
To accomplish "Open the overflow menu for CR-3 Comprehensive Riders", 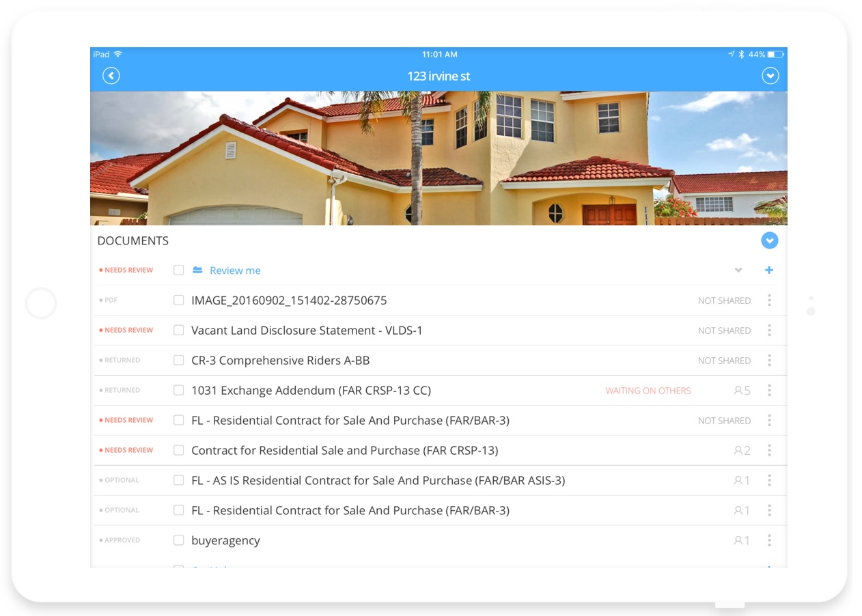I will point(769,360).
